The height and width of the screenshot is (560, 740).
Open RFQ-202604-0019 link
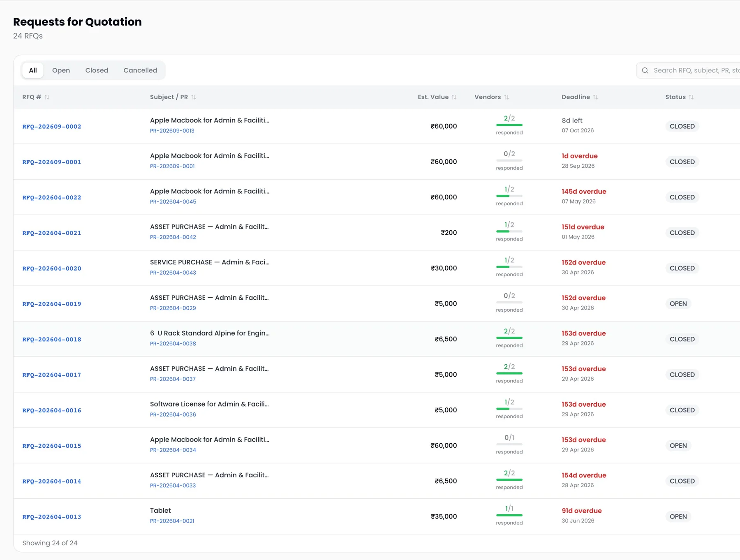pyautogui.click(x=52, y=304)
